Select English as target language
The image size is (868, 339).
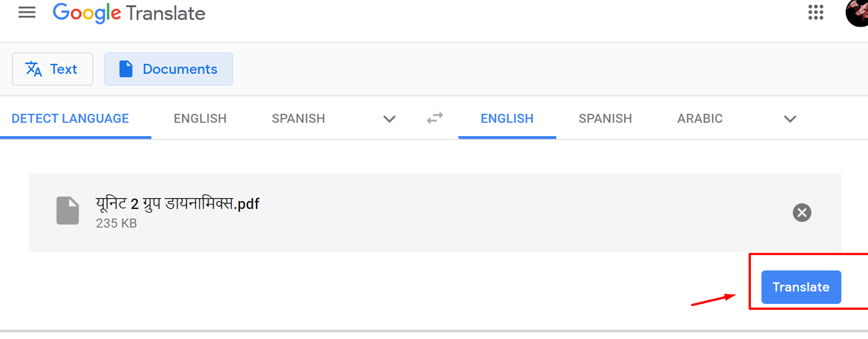click(x=507, y=118)
